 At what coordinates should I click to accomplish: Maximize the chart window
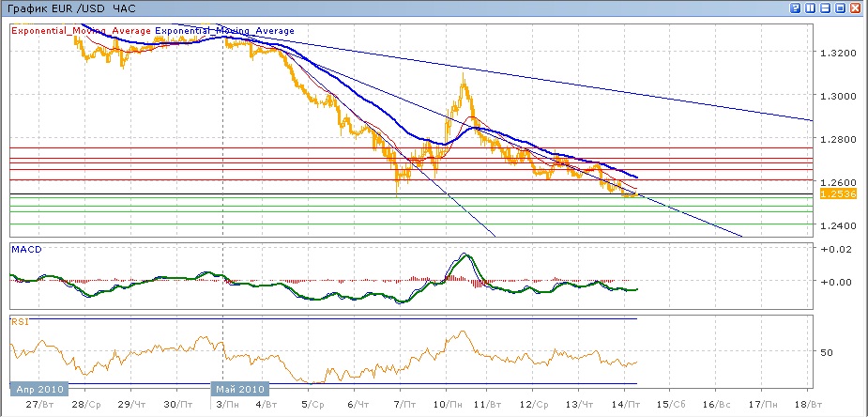coord(840,8)
